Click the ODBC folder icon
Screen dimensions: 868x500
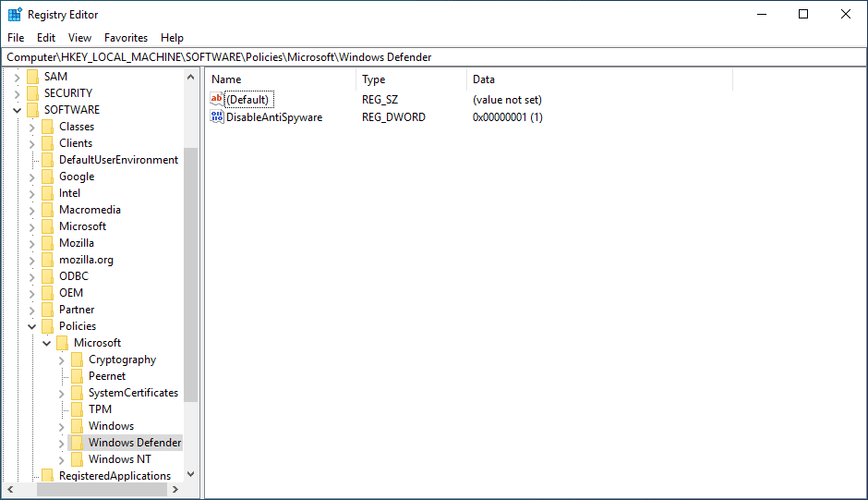(48, 276)
